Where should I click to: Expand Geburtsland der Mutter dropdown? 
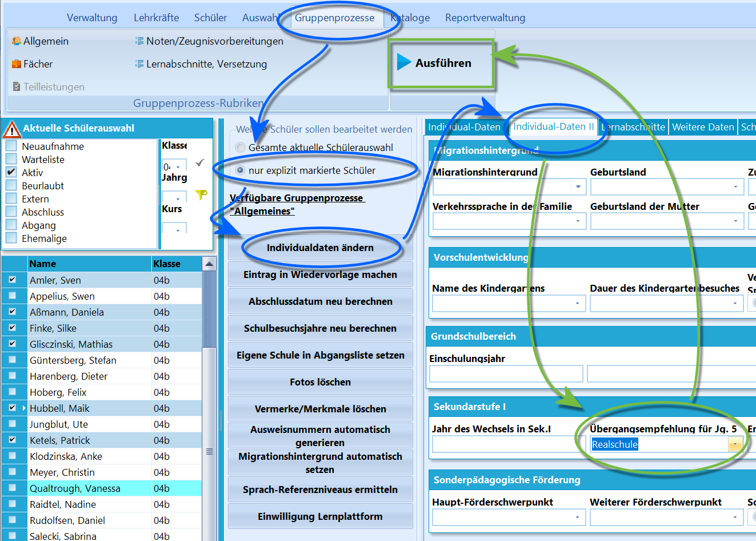coord(736,221)
